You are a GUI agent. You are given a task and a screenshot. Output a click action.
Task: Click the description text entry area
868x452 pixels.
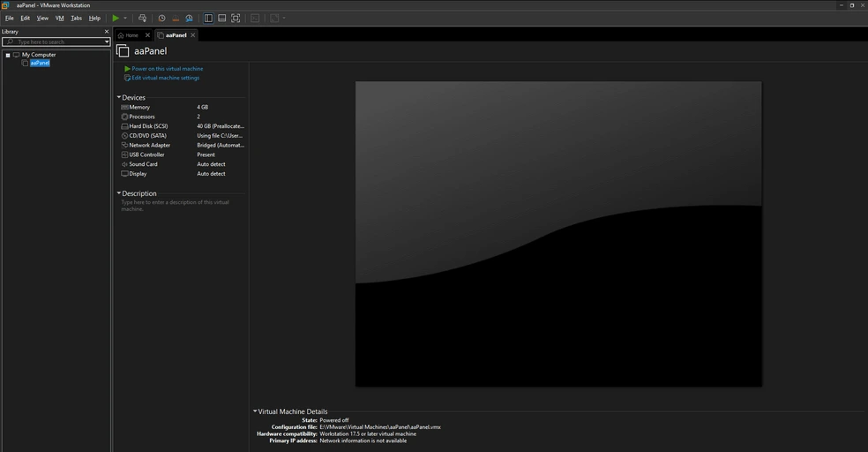tap(175, 206)
